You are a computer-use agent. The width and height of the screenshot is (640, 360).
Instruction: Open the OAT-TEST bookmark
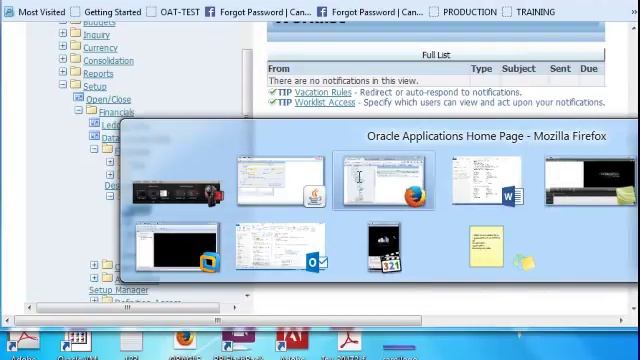tap(173, 12)
